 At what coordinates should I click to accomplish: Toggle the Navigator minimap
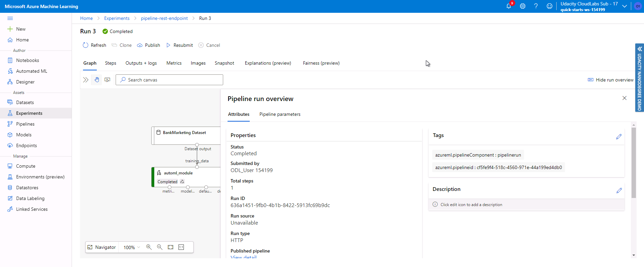click(x=102, y=247)
